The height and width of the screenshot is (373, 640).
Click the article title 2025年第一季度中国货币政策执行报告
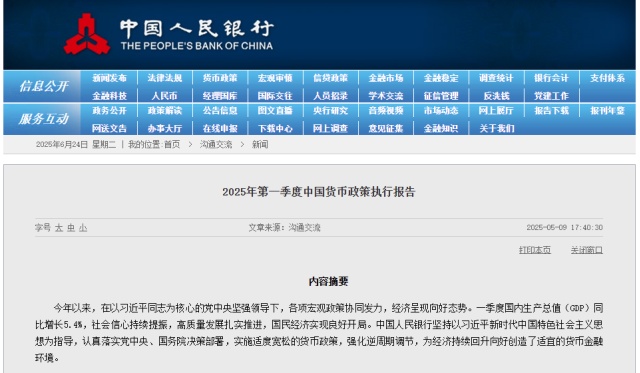(319, 192)
